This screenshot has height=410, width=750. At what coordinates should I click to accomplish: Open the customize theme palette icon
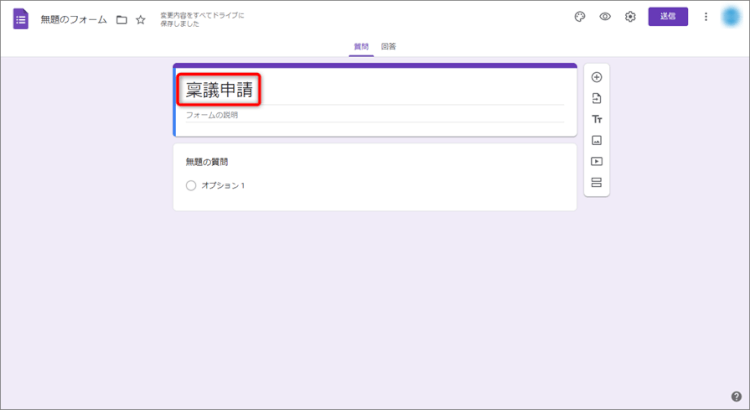[580, 17]
